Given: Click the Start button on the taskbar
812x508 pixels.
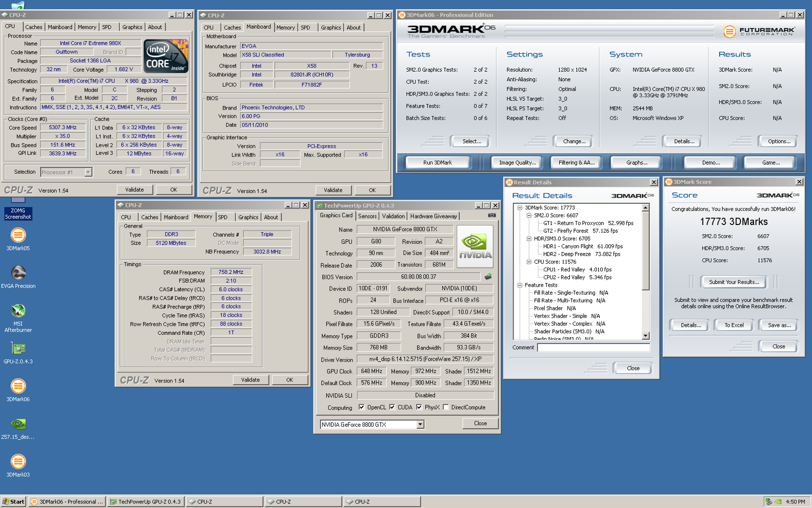Looking at the screenshot, I should click(x=13, y=501).
